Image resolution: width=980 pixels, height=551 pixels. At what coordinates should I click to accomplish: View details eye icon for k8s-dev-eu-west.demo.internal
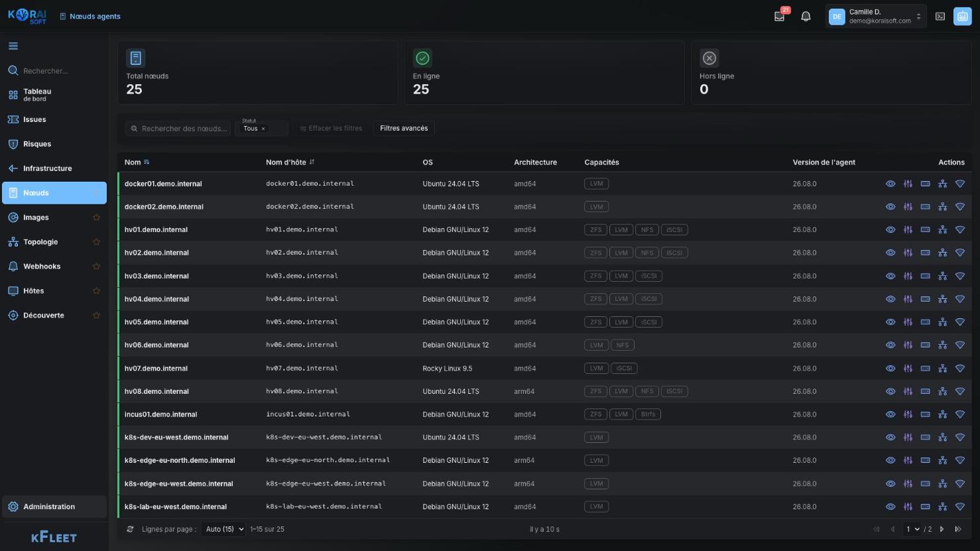pyautogui.click(x=890, y=438)
